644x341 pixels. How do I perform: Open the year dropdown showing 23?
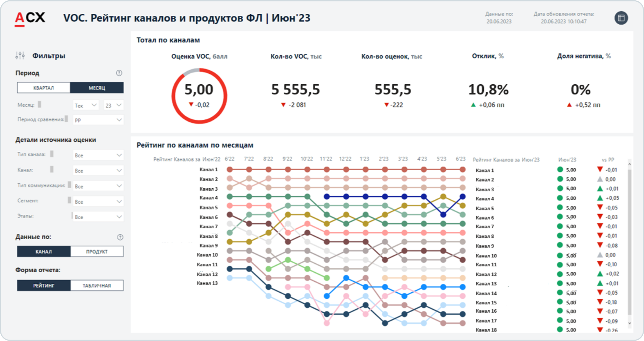pos(114,105)
